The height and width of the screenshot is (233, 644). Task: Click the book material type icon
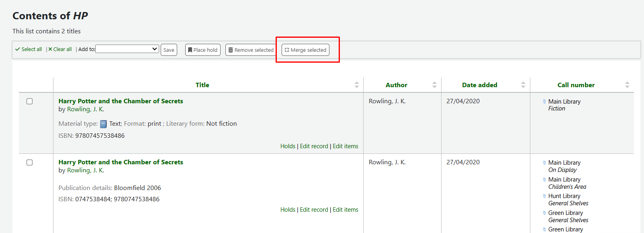click(x=103, y=124)
